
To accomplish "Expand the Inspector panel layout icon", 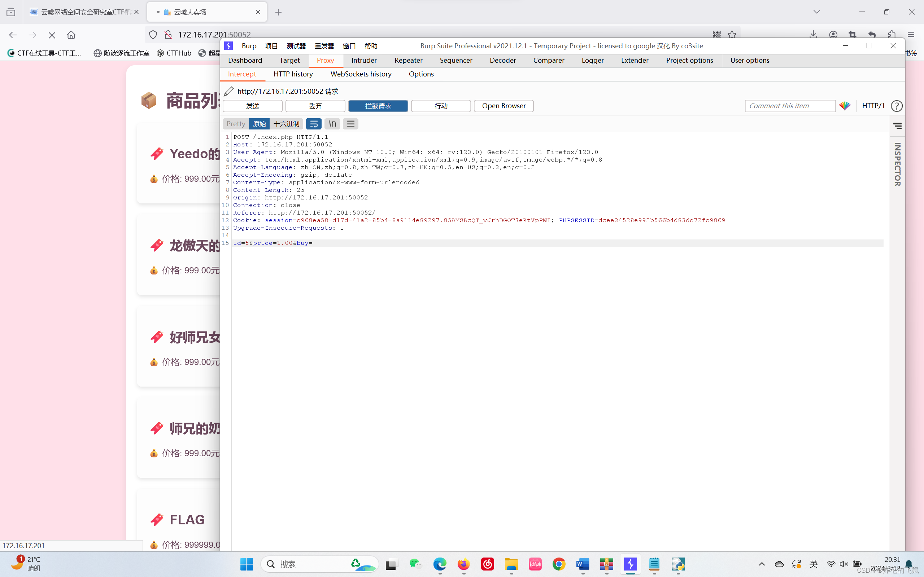I will point(897,125).
